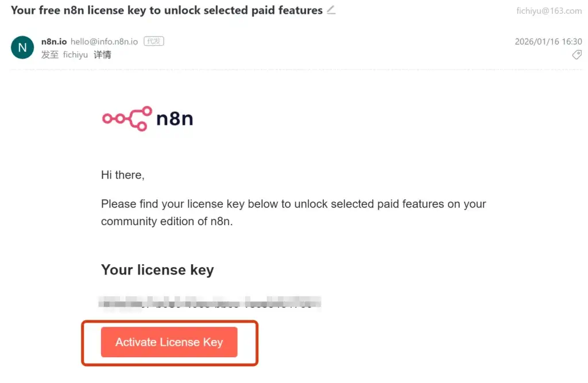Click the email subject title text

[167, 10]
